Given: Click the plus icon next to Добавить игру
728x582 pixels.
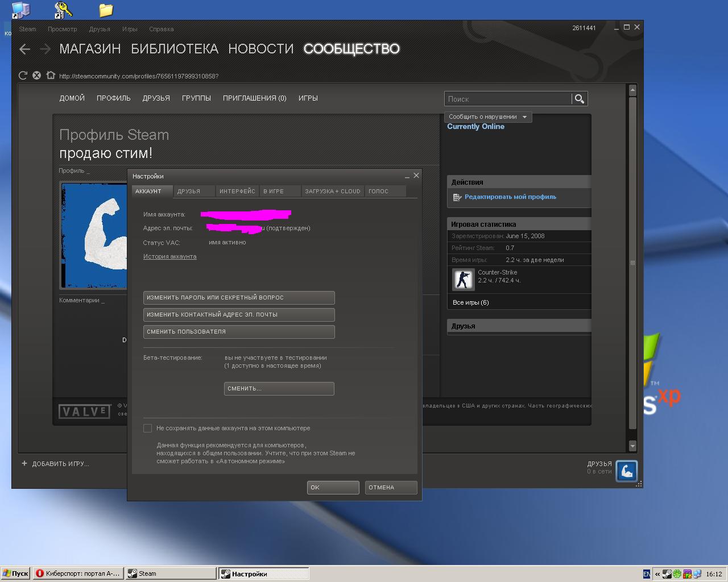Looking at the screenshot, I should [x=24, y=463].
